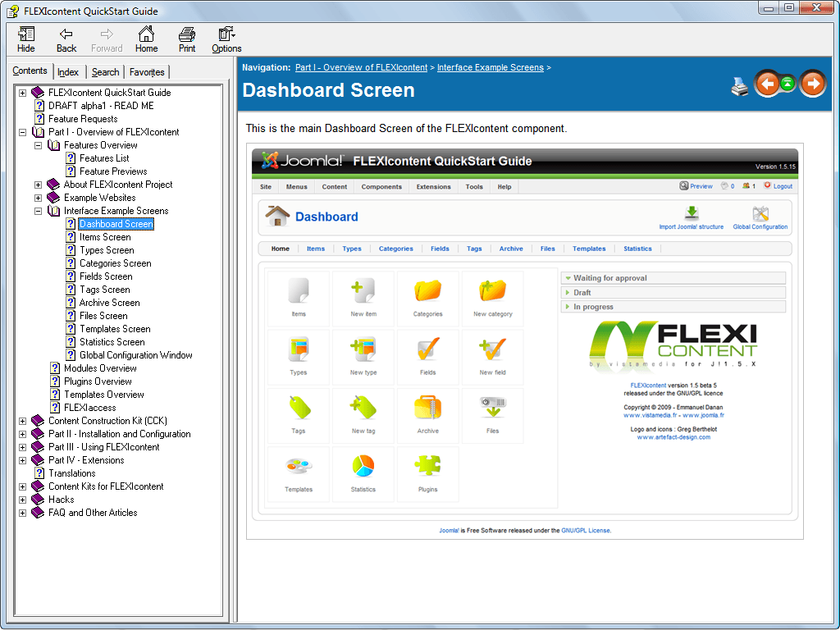Open the Translations topic
Screen dimensions: 840x630
tap(72, 473)
